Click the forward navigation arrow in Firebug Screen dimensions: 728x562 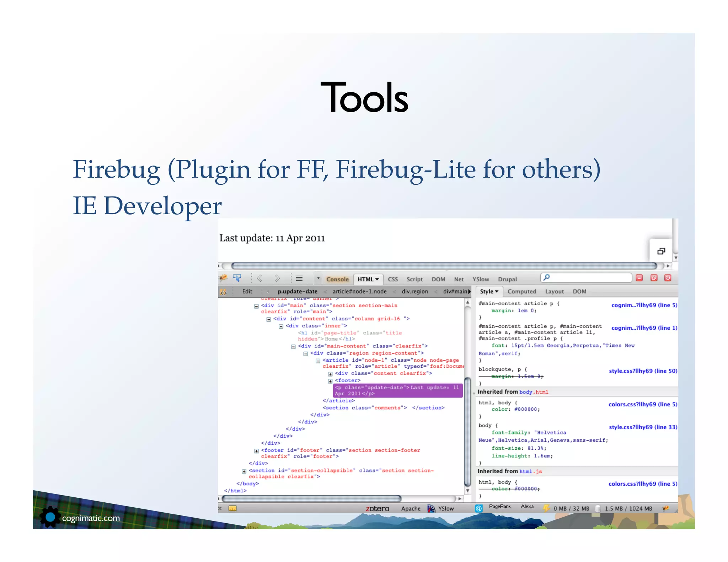coord(277,278)
